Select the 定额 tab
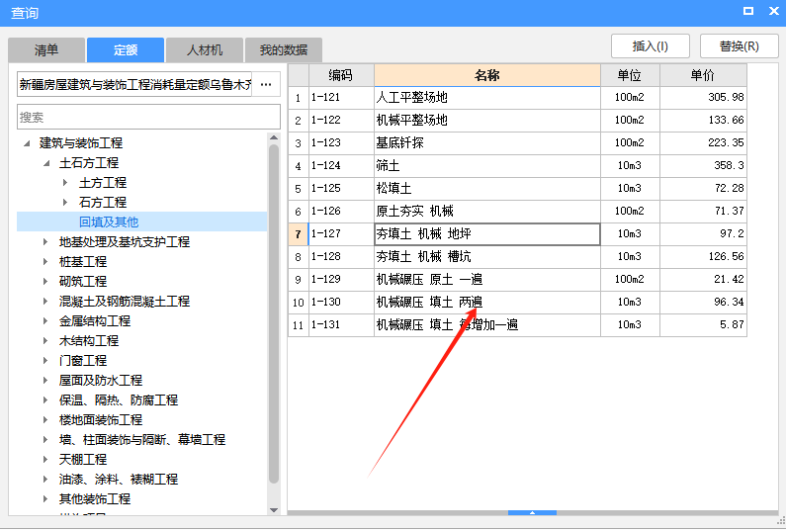Screen dimensions: 786x532 [x=126, y=50]
